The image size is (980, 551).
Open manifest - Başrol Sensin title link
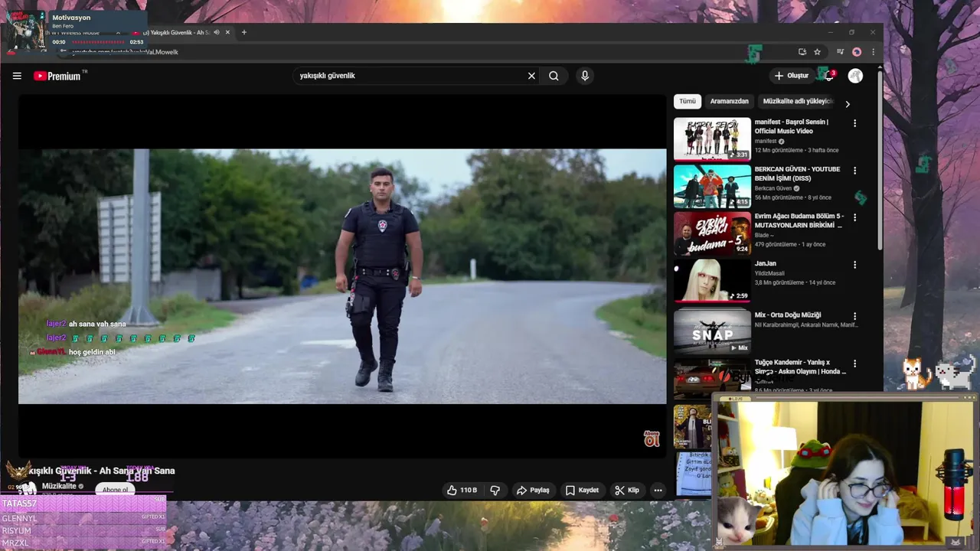pyautogui.click(x=792, y=126)
